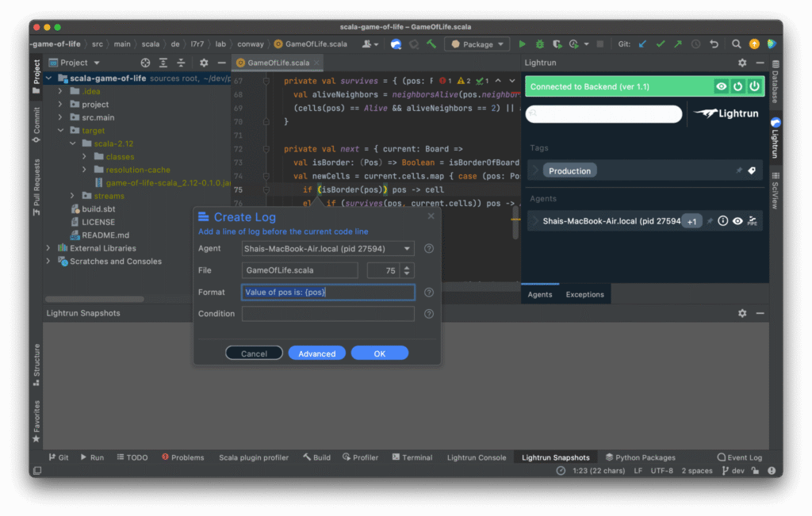Open search with the magnifying glass icon

click(736, 44)
